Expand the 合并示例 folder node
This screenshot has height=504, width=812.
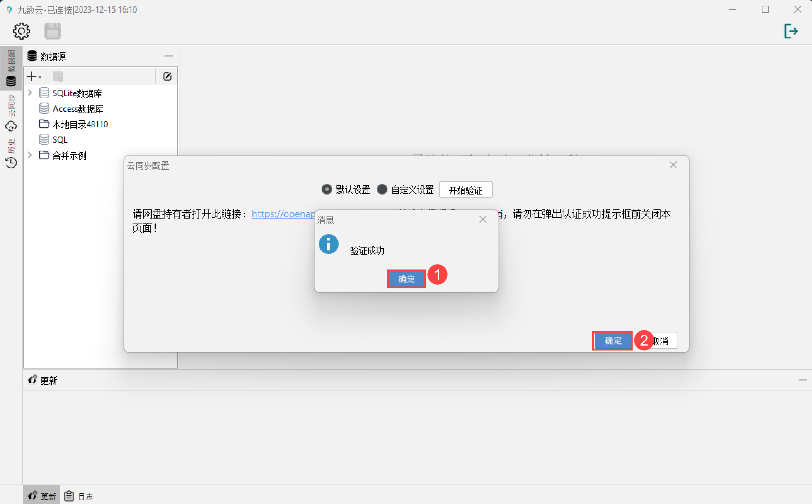point(30,155)
